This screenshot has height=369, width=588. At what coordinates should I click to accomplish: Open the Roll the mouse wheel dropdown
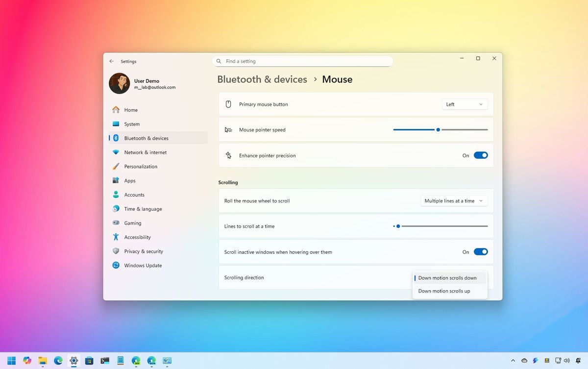tap(453, 200)
